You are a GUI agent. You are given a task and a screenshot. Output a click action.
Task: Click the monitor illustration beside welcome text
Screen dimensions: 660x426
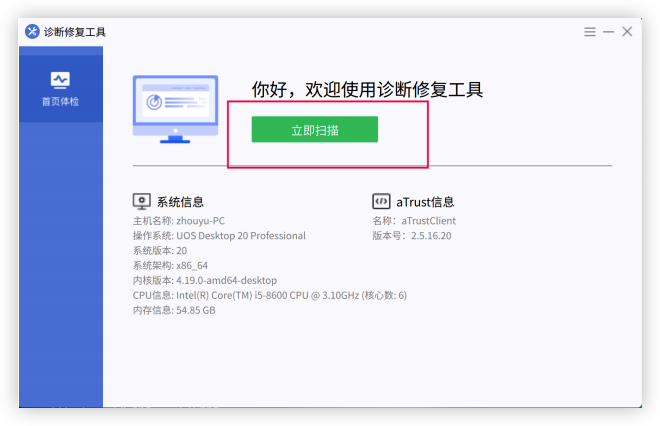(175, 108)
